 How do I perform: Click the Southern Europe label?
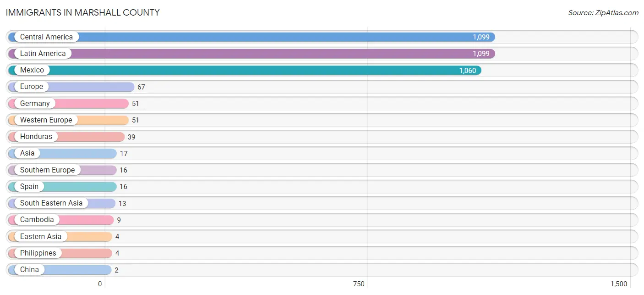click(48, 170)
